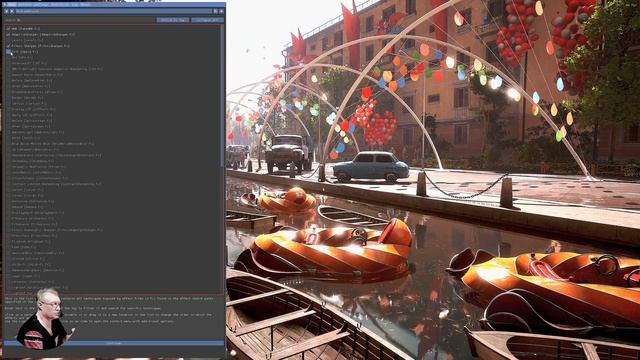Click the Active to top button
640x360 pixels.
pyautogui.click(x=173, y=20)
